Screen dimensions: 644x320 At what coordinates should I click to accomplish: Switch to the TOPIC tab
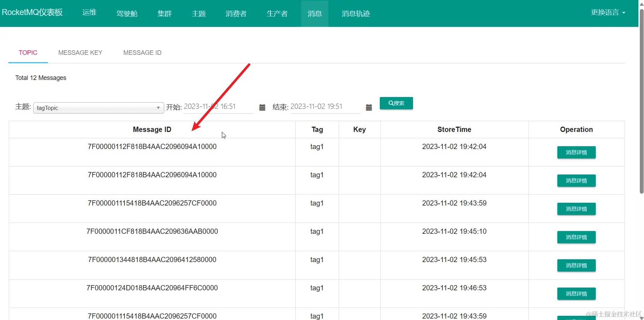pyautogui.click(x=28, y=53)
